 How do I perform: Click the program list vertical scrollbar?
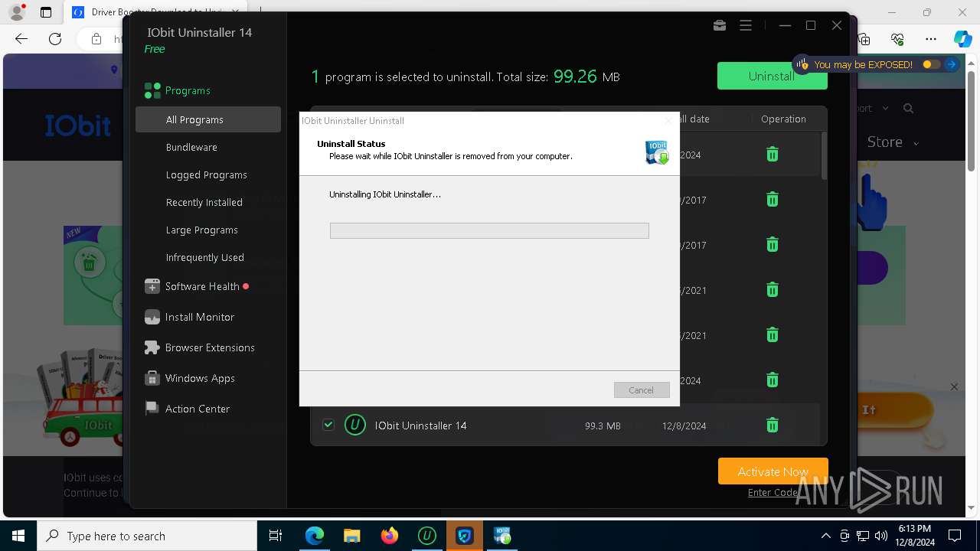(825, 155)
